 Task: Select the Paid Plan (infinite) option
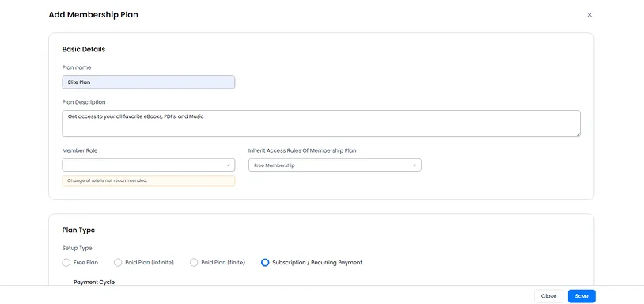[118, 263]
